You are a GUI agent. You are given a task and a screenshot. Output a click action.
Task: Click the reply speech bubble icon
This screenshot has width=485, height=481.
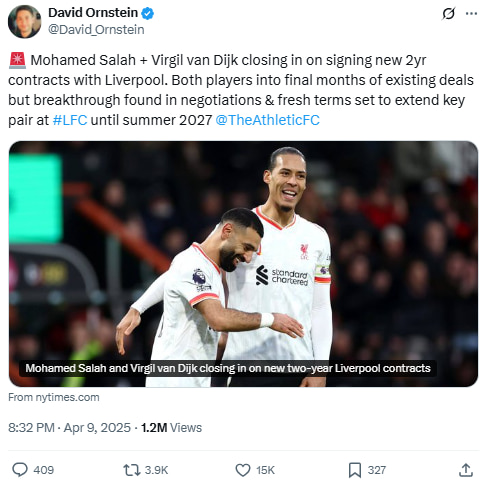pyautogui.click(x=20, y=470)
